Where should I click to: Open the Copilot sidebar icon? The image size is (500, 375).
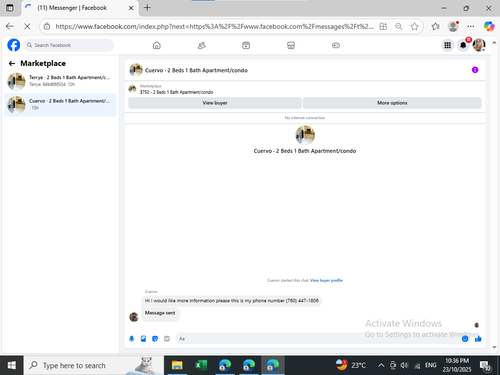(x=489, y=26)
